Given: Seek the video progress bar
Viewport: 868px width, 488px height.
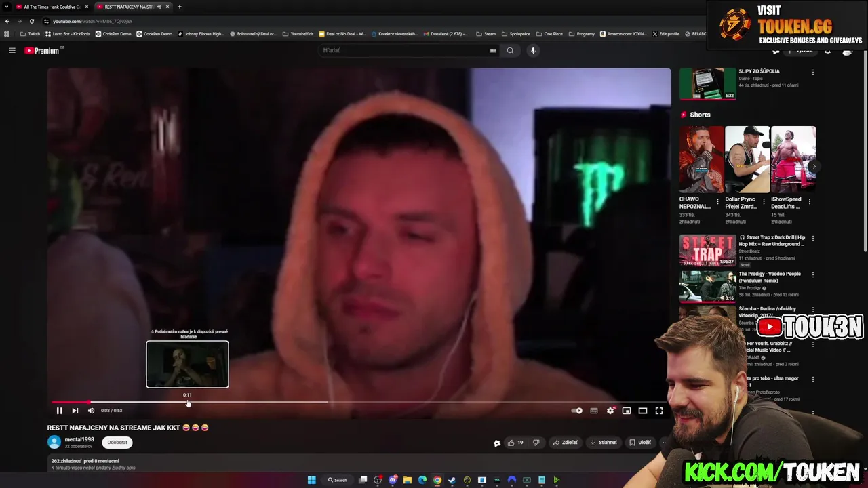Looking at the screenshot, I should pos(359,402).
